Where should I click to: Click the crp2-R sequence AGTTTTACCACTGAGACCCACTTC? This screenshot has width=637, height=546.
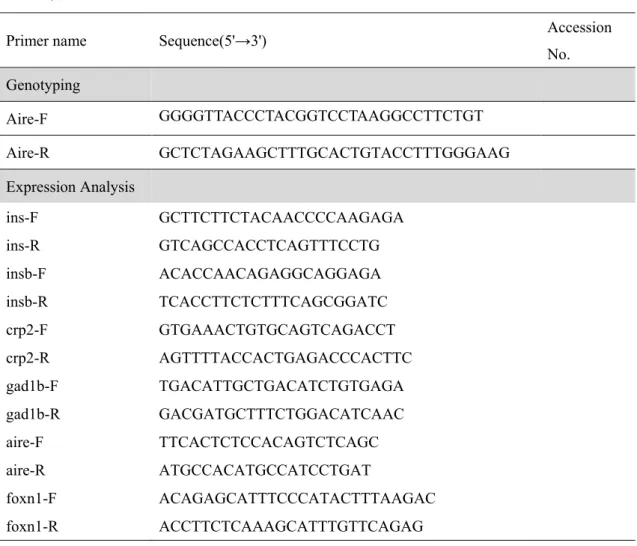click(x=285, y=358)
